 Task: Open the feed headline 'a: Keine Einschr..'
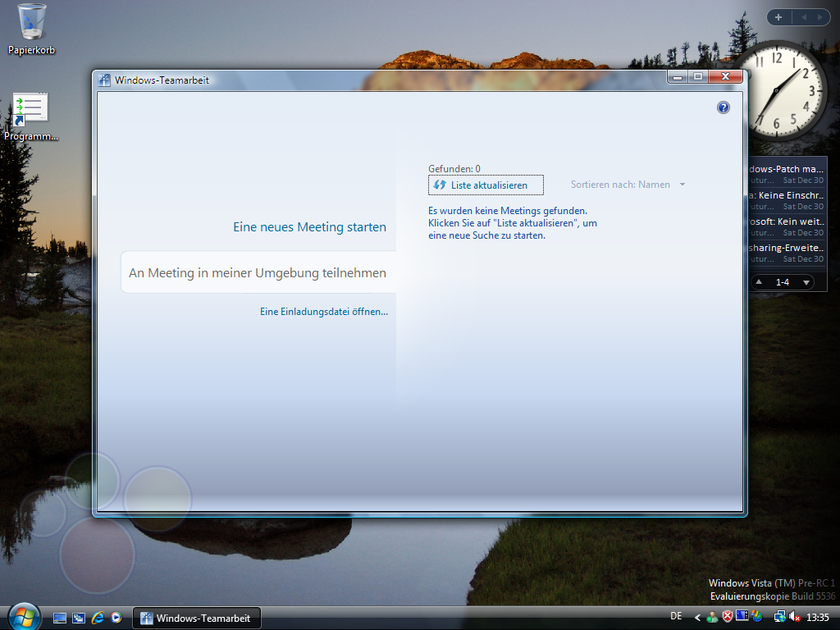pos(787,195)
